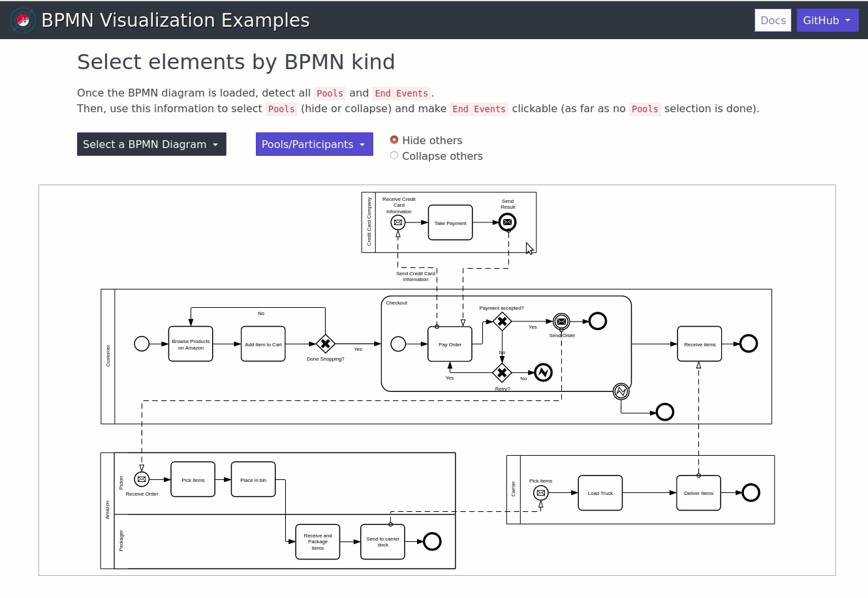868x598 pixels.
Task: Select the Send to carrier dock task
Action: pyautogui.click(x=382, y=542)
